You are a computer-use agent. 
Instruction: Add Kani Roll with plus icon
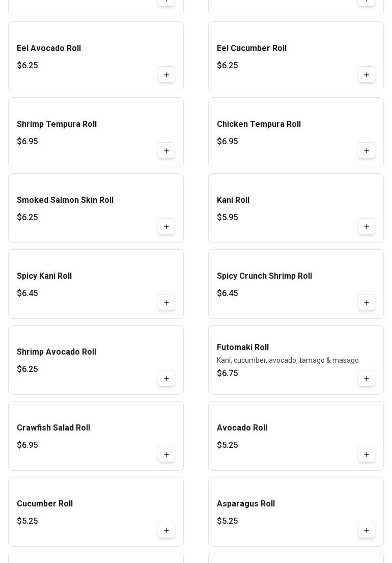tap(367, 227)
